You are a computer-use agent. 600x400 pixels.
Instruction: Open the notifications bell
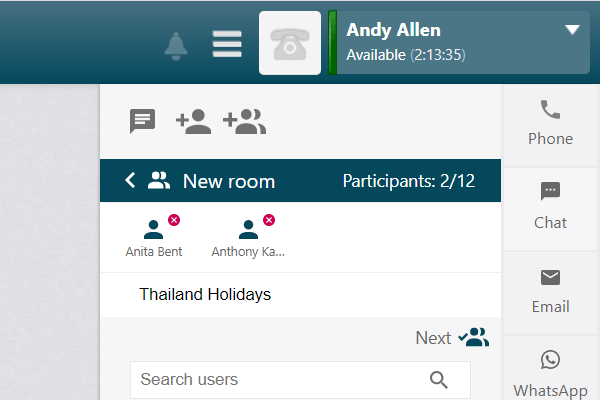pos(176,46)
